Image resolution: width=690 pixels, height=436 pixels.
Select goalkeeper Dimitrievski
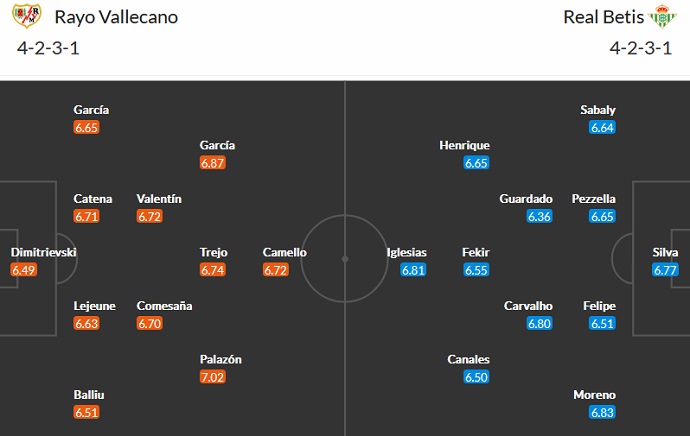44,253
